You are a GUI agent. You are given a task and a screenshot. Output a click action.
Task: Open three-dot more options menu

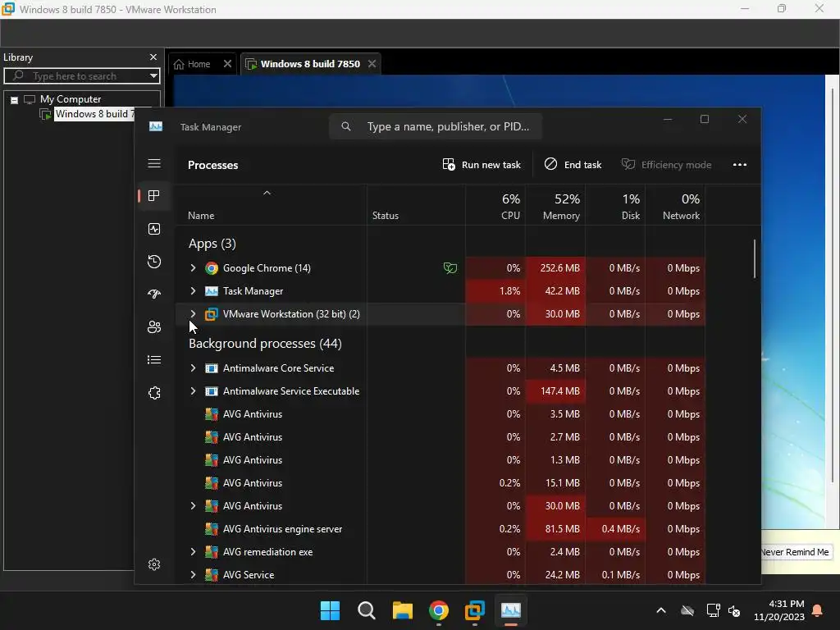(740, 165)
